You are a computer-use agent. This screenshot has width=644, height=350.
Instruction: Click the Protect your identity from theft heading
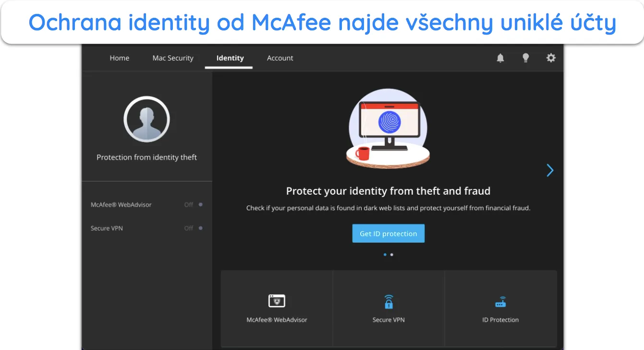(388, 191)
